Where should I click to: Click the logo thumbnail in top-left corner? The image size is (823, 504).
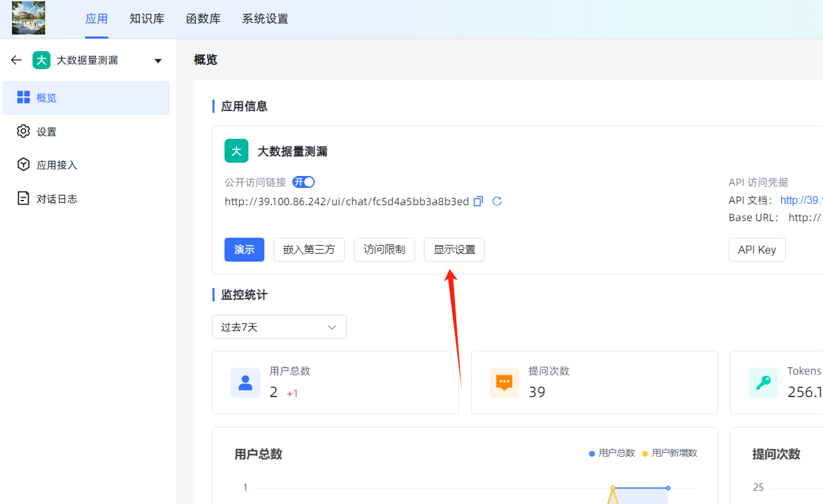[x=29, y=18]
